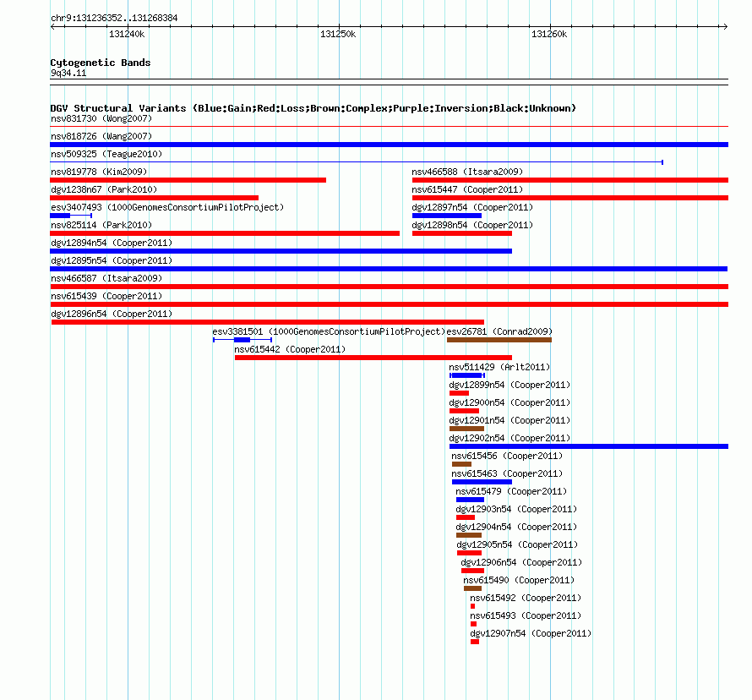Viewport: 752px width, 700px height.
Task: Click the 131250k ruler tick label
Action: point(338,34)
